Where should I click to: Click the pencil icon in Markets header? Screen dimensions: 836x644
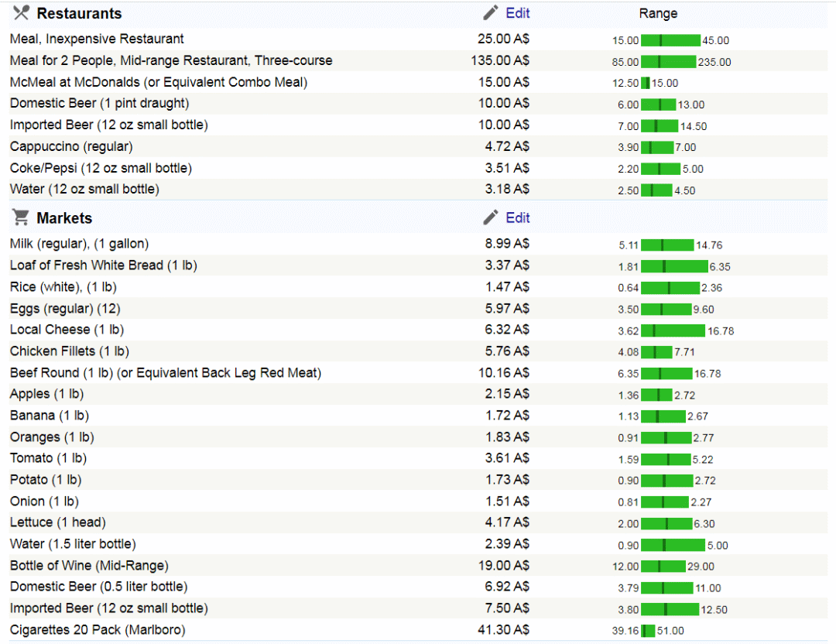(491, 218)
